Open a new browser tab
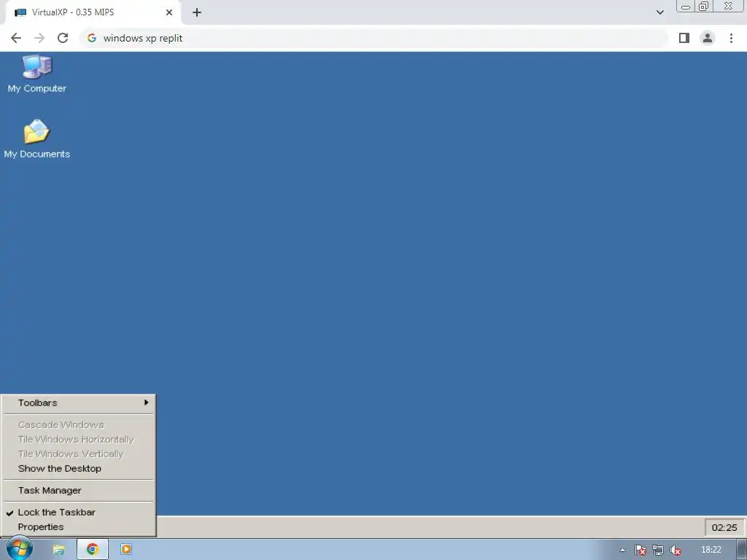The height and width of the screenshot is (560, 747). point(197,12)
